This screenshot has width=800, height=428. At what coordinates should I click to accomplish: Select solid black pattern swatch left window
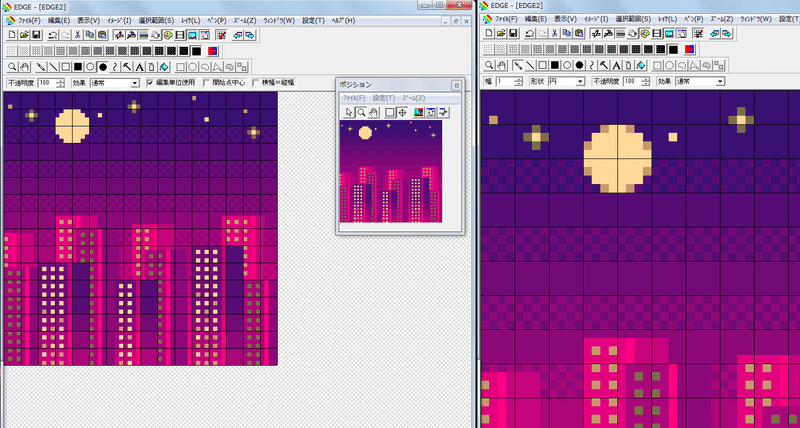coord(196,51)
